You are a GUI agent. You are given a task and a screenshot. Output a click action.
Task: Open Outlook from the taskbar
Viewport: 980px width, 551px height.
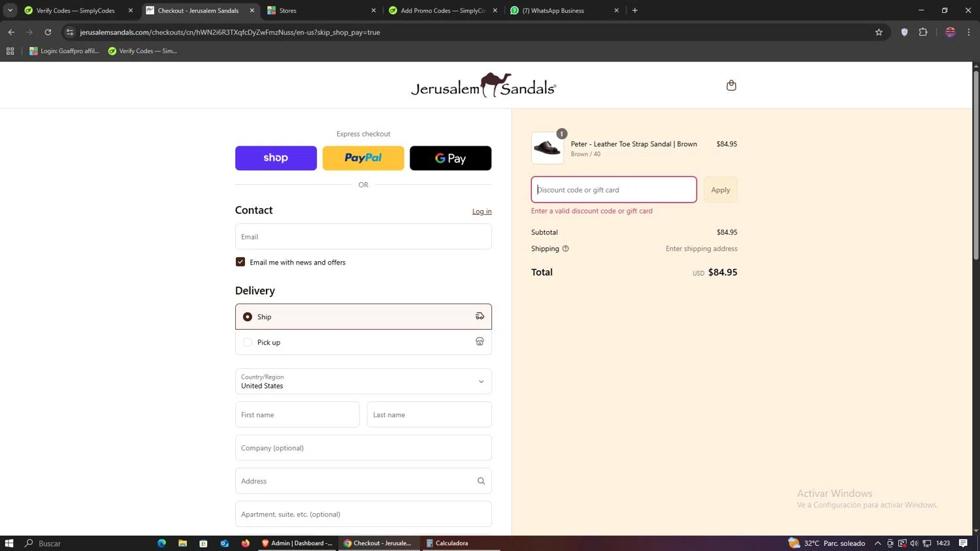tap(225, 543)
